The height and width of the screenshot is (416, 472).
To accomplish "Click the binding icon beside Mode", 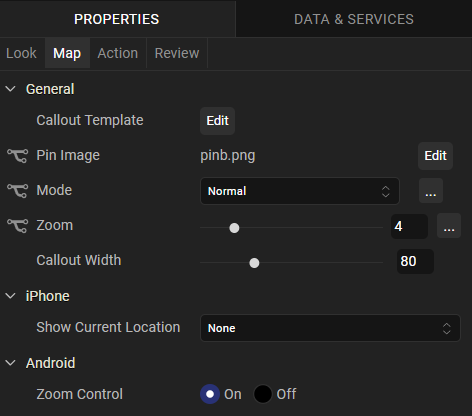I will [x=18, y=191].
